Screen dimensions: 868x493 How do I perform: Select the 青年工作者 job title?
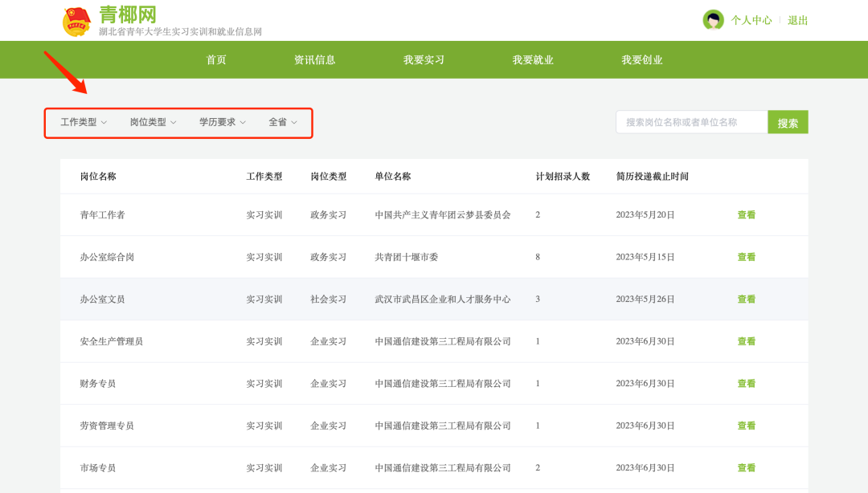(x=102, y=214)
